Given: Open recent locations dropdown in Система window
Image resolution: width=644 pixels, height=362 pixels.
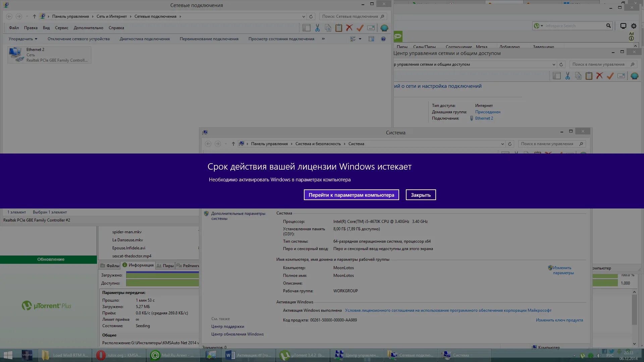Looking at the screenshot, I should click(x=226, y=144).
